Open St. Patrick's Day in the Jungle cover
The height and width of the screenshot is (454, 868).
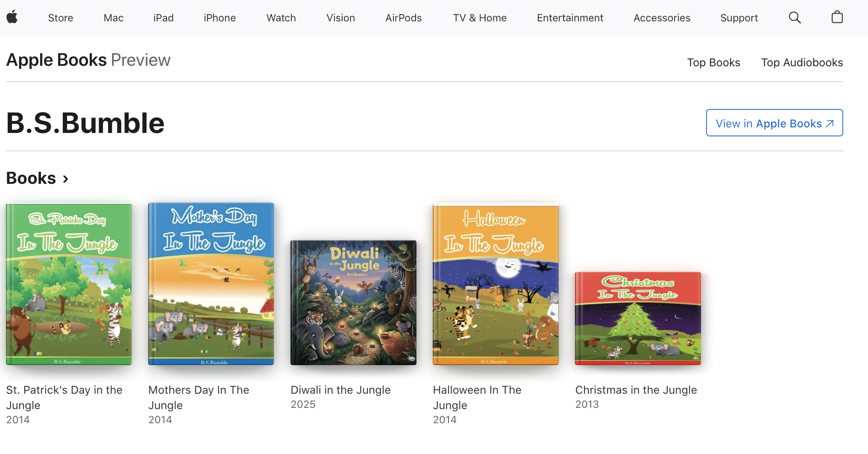pyautogui.click(x=69, y=284)
